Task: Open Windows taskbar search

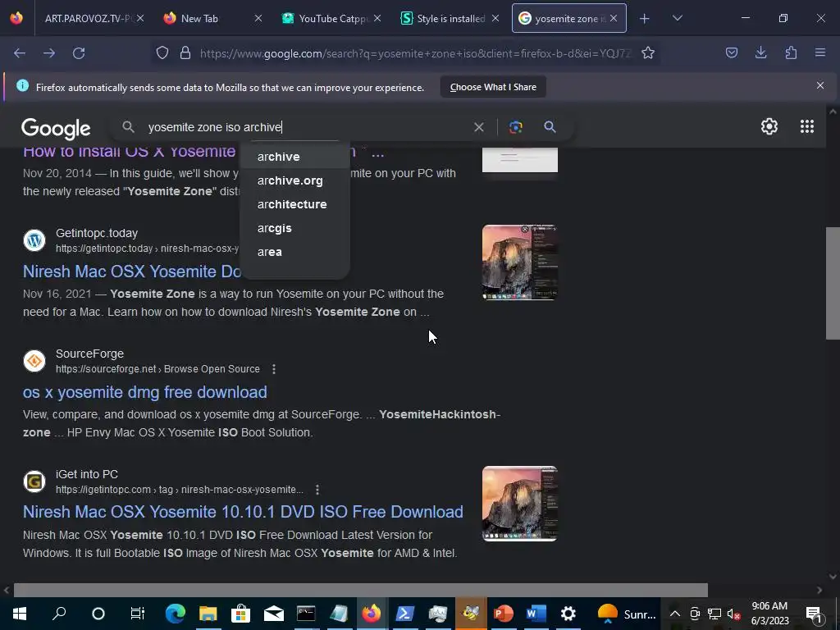Action: pyautogui.click(x=59, y=614)
